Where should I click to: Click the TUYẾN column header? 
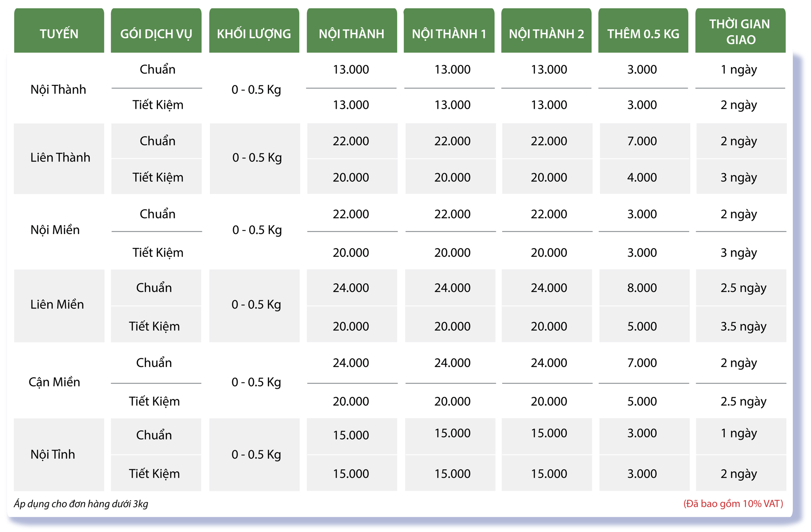[x=59, y=31]
